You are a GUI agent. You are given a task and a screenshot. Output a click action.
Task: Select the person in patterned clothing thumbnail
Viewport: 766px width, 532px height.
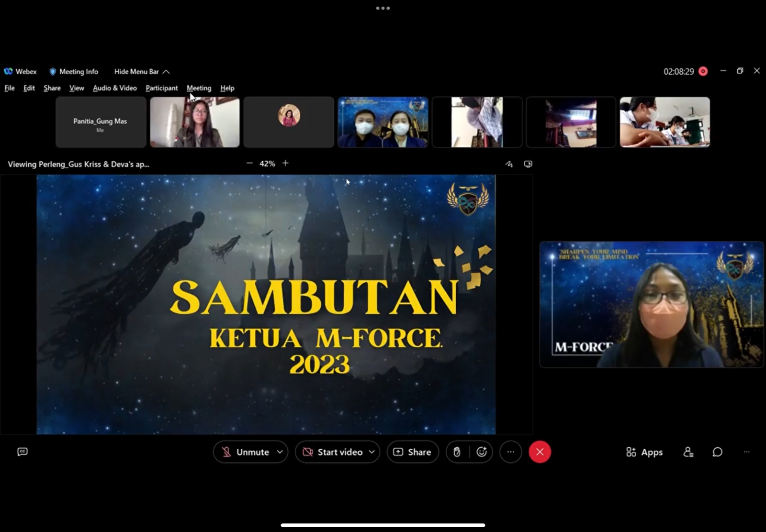click(x=477, y=122)
